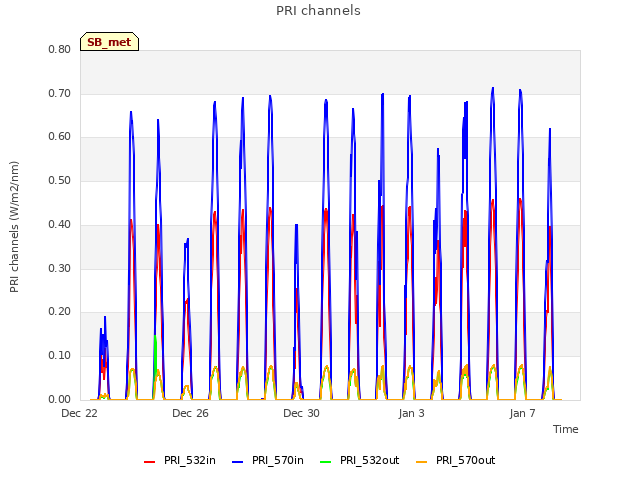This screenshot has height=480, width=640.
Task: Click the 0.10 y-axis tick label
Action: click(60, 356)
